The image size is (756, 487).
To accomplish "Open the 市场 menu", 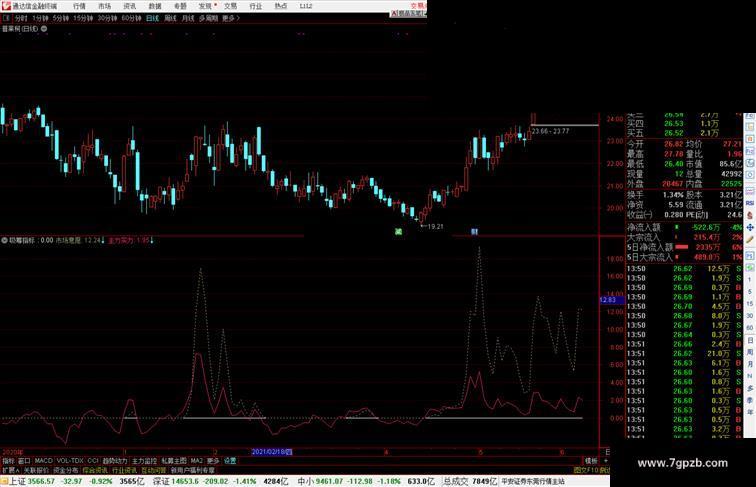I will [105, 6].
